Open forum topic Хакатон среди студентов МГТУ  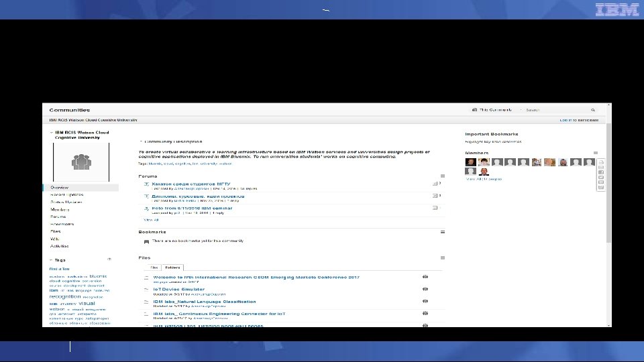191,184
